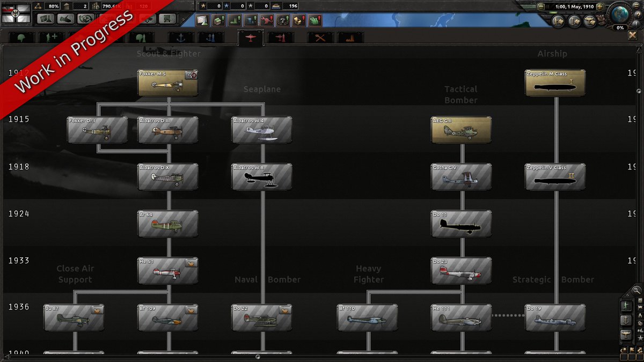Screen dimensions: 644x362
Task: Open the diplomacy handshake button
Action: (x=65, y=19)
